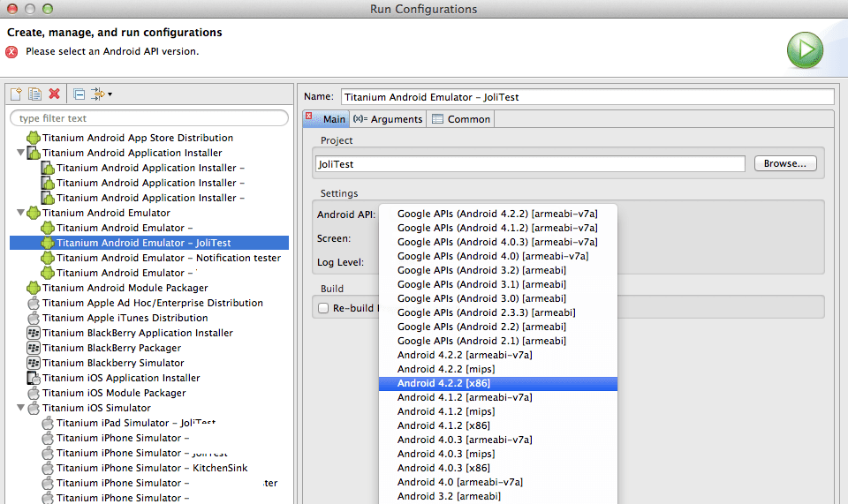
Task: Switch to the Main tab
Action: 326,119
